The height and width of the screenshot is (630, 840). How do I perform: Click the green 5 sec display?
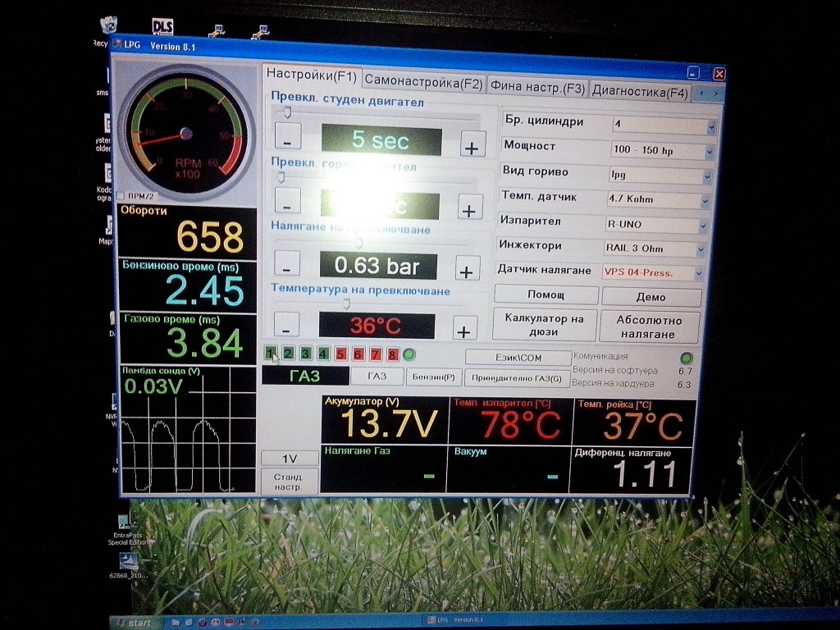(381, 140)
